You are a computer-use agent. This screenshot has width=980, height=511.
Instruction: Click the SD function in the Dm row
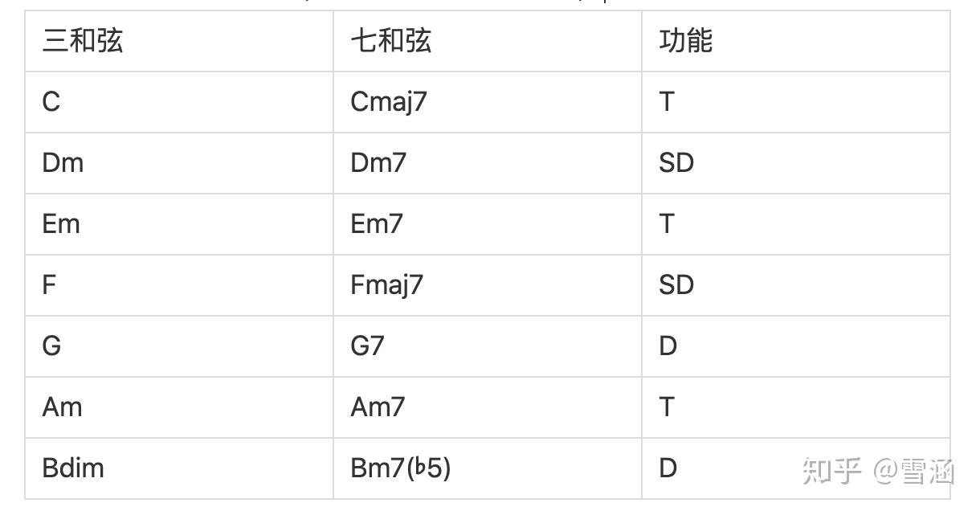tap(676, 163)
